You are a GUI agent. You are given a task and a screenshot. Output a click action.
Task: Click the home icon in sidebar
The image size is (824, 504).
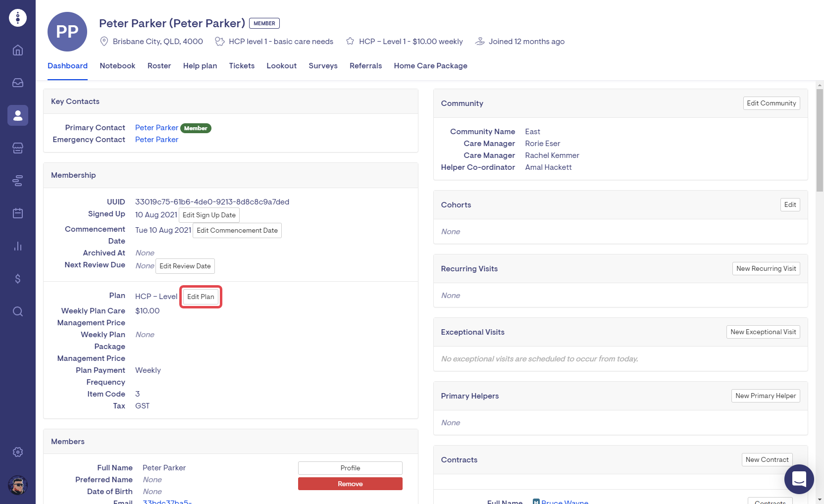[18, 50]
